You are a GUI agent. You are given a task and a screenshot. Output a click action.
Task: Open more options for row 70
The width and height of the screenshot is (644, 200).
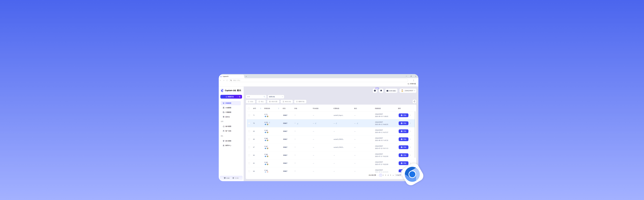click(x=410, y=123)
